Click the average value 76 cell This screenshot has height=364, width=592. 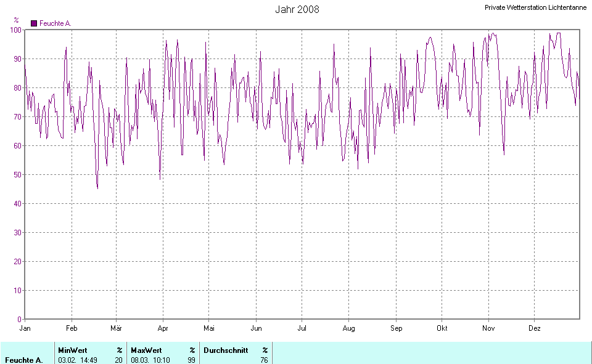[x=264, y=360]
